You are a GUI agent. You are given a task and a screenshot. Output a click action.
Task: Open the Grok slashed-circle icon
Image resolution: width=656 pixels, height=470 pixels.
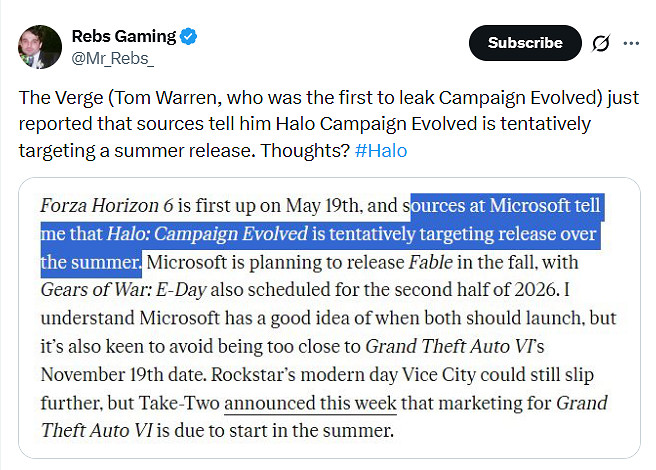pos(601,44)
